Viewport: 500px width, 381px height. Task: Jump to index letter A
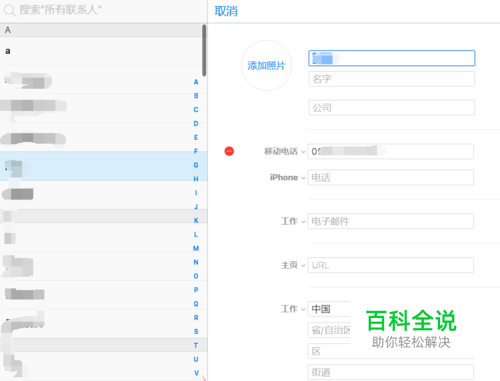click(196, 82)
